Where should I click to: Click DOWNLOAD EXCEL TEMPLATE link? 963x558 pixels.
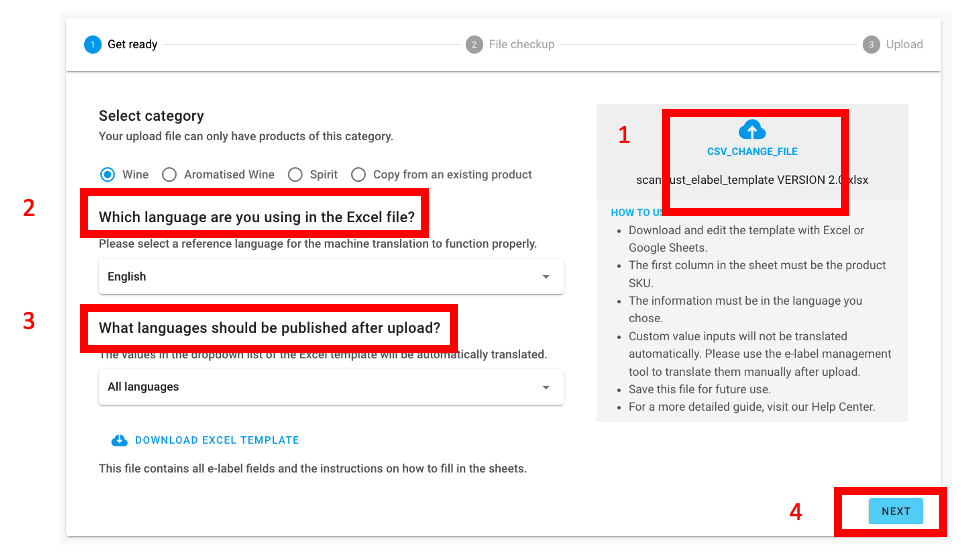[217, 440]
